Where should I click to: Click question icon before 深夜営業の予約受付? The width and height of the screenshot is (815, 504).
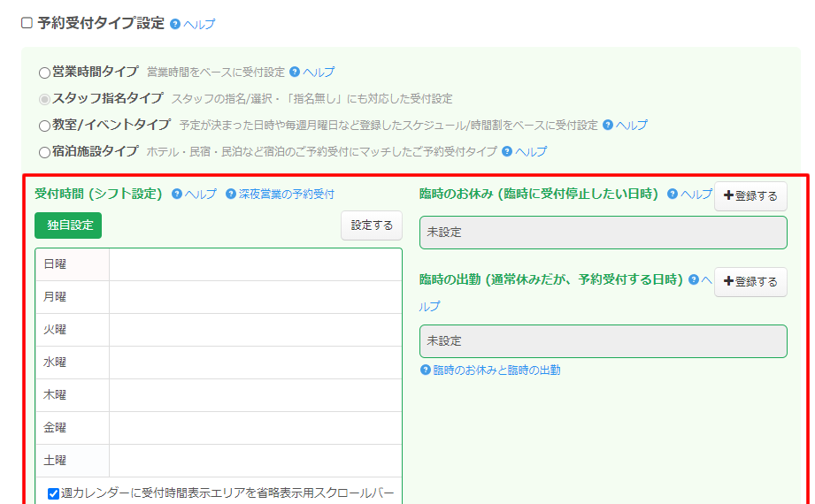231,194
